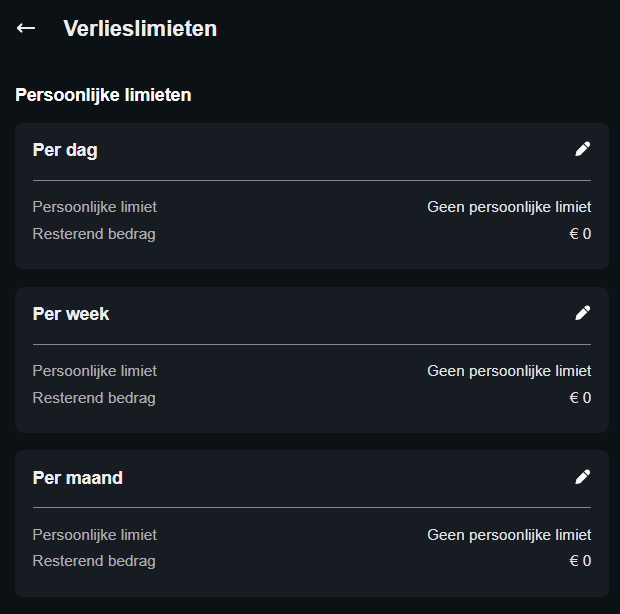
Task: Click the Persoonlijke limieten section heading
Action: (x=103, y=95)
